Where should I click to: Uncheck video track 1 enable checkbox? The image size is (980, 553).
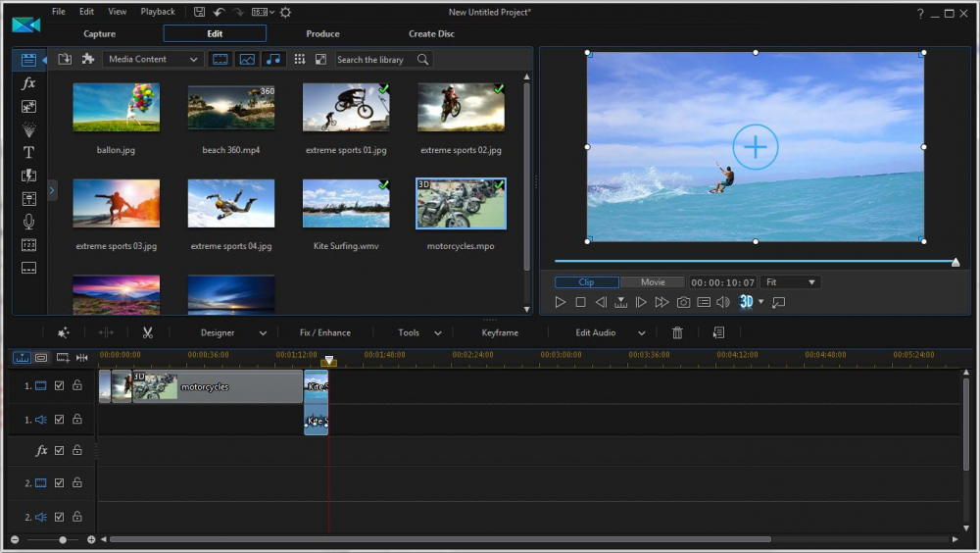click(60, 386)
